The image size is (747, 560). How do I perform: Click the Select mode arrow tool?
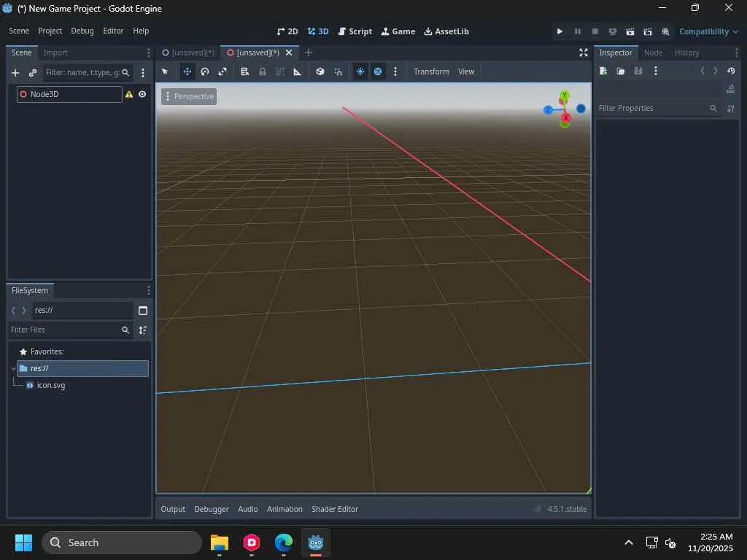click(165, 71)
